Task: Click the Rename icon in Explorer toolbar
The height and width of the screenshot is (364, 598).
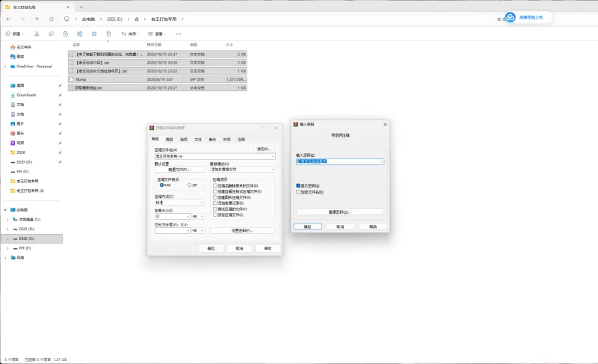Action: click(80, 34)
